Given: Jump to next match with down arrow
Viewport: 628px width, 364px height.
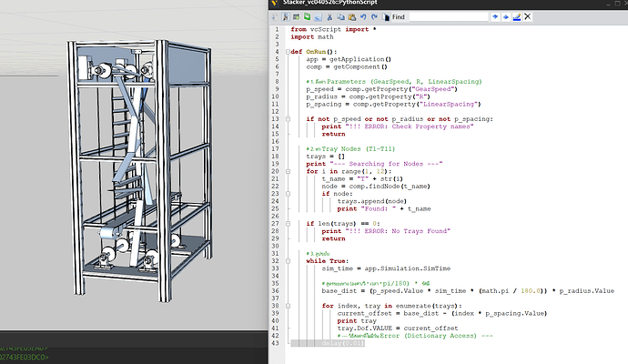Looking at the screenshot, I should click(495, 16).
